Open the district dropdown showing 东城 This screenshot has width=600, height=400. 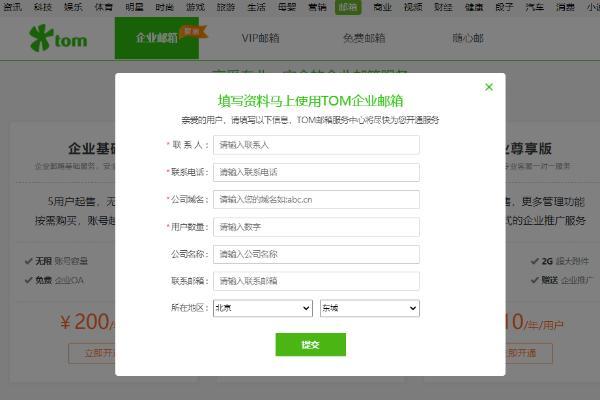point(370,308)
